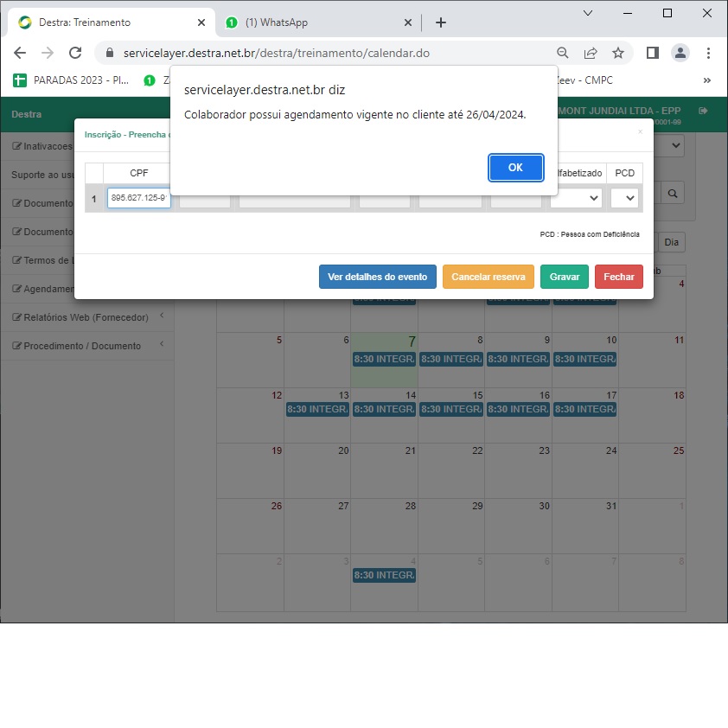Select the Destra: Treinamento tab

(x=104, y=22)
